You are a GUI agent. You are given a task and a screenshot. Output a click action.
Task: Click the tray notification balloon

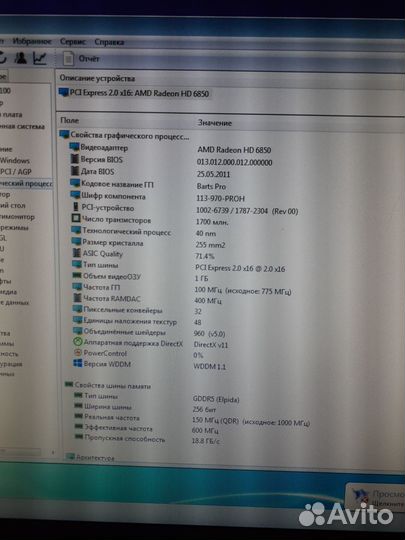(376, 498)
